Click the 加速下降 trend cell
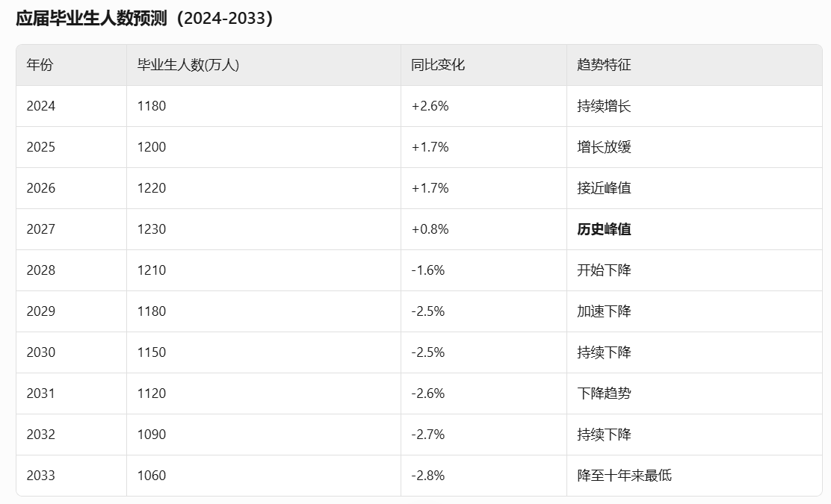 (604, 311)
